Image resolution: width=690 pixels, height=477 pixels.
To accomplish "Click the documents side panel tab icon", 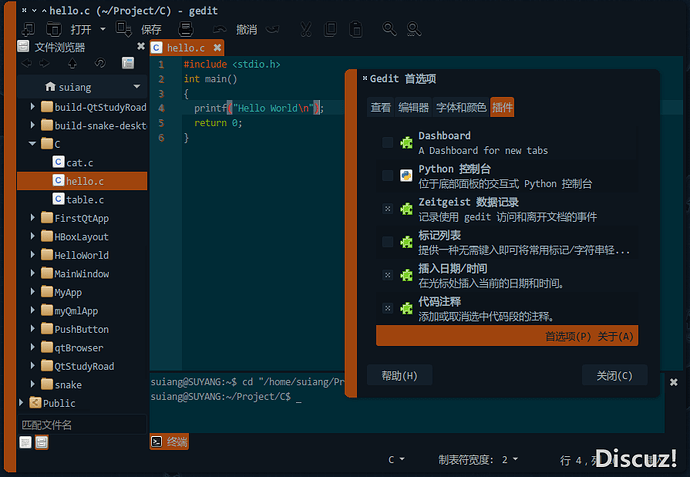I will coord(26,442).
